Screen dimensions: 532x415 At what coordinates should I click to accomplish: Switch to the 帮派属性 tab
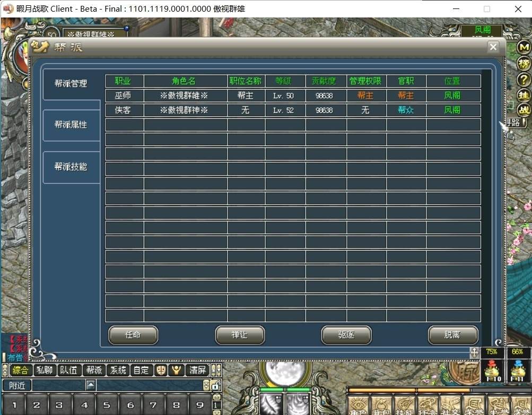click(71, 125)
